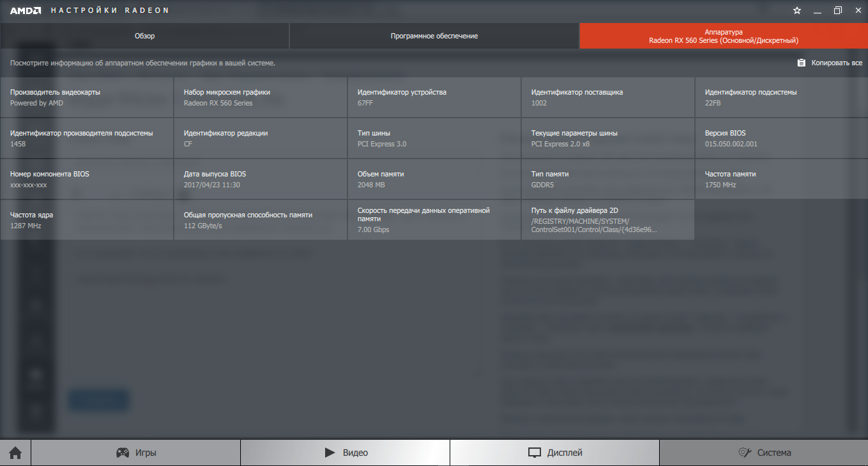
Task: Click the clipboard copy icon
Action: [801, 63]
